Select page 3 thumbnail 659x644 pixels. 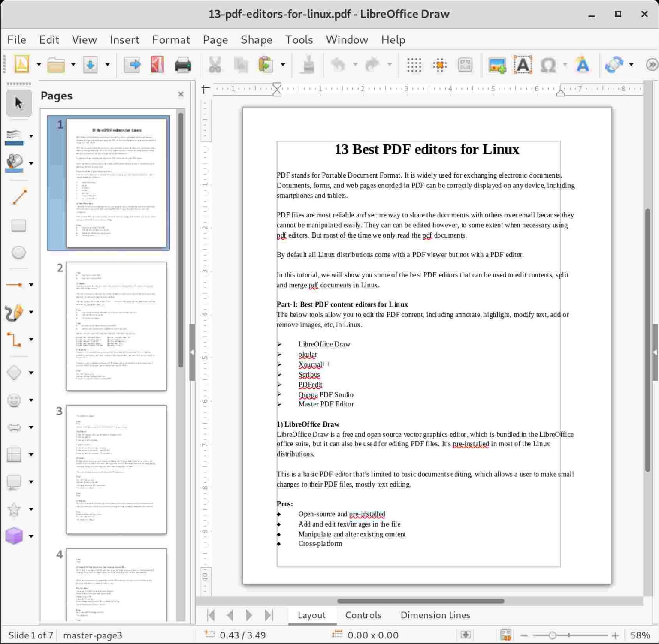pyautogui.click(x=116, y=469)
